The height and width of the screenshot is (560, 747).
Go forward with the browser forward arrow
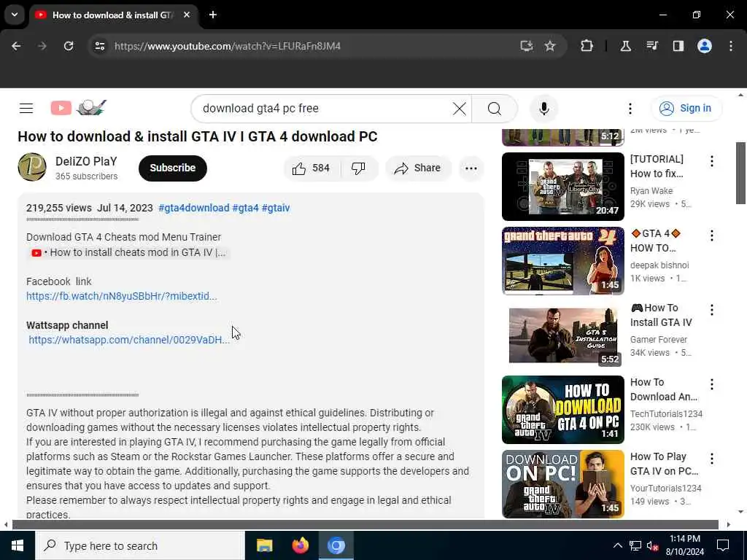42,46
